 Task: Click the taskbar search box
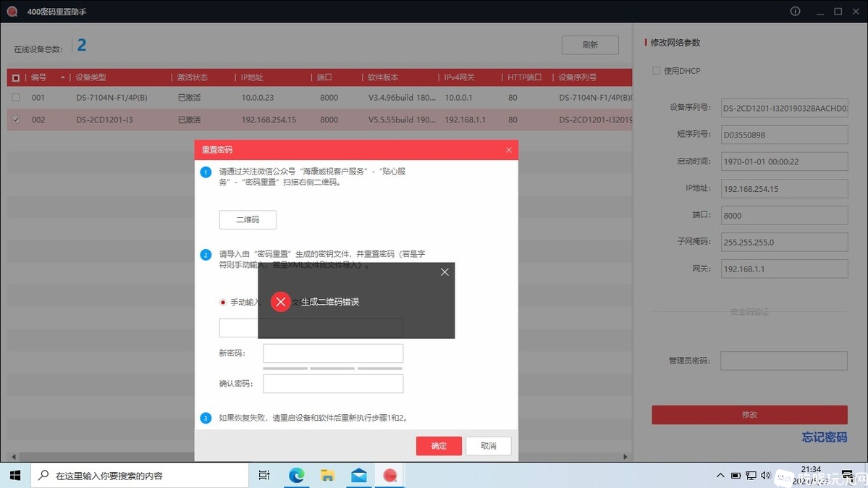(140, 475)
